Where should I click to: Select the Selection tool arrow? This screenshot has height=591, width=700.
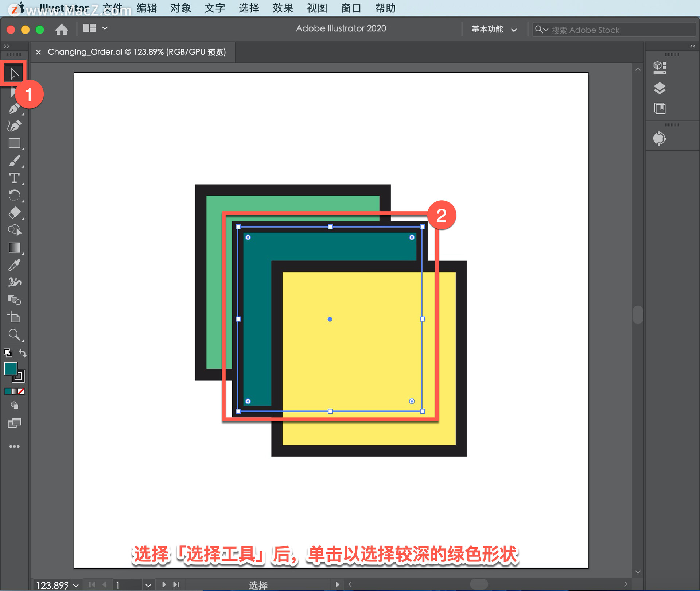click(14, 73)
